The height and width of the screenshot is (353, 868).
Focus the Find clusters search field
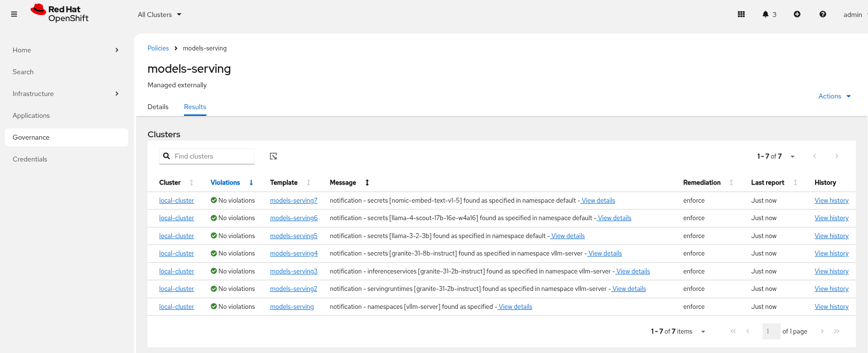pos(213,156)
